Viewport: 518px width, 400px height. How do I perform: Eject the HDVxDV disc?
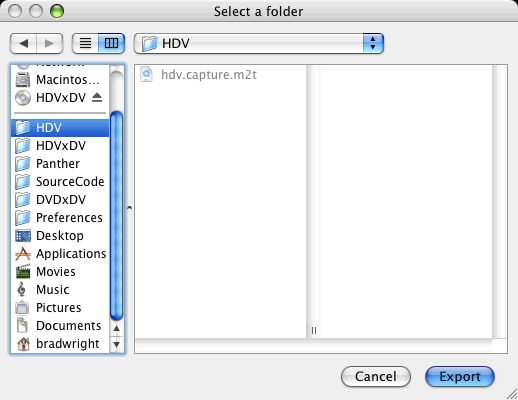(97, 97)
